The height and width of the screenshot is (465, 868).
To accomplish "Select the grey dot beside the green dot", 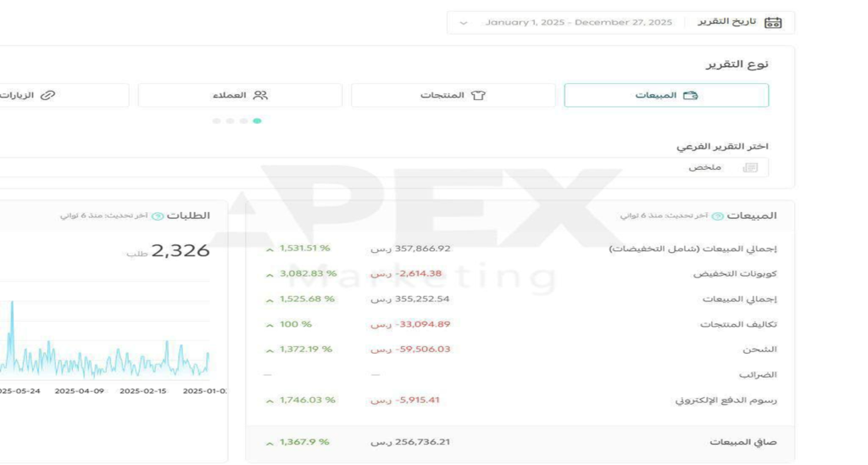I will 243,121.
